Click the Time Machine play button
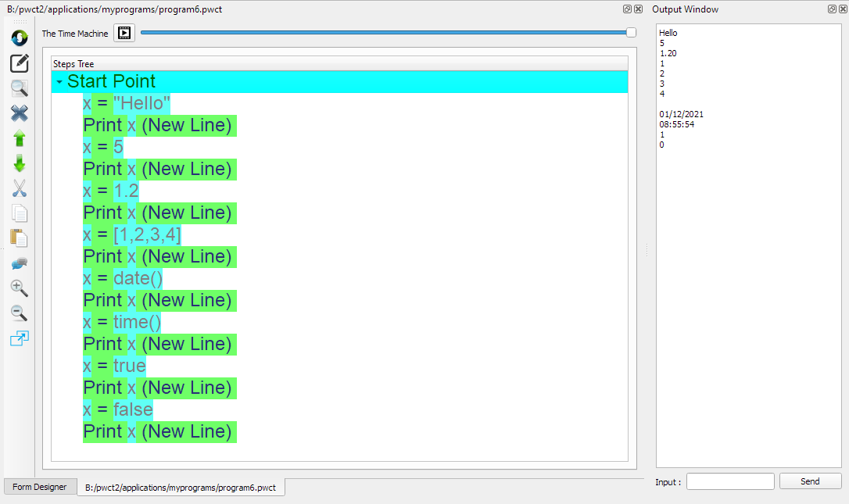This screenshot has height=504, width=849. coord(124,33)
